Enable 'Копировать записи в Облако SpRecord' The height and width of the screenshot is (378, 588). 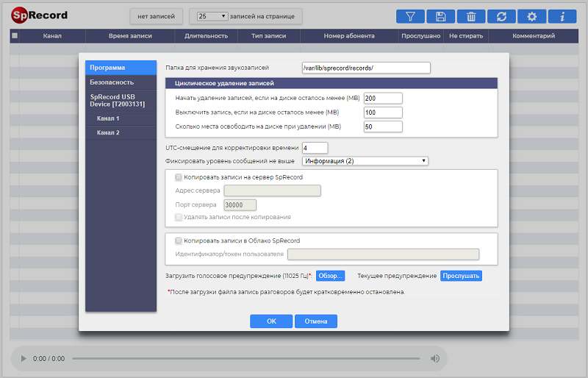(x=179, y=240)
